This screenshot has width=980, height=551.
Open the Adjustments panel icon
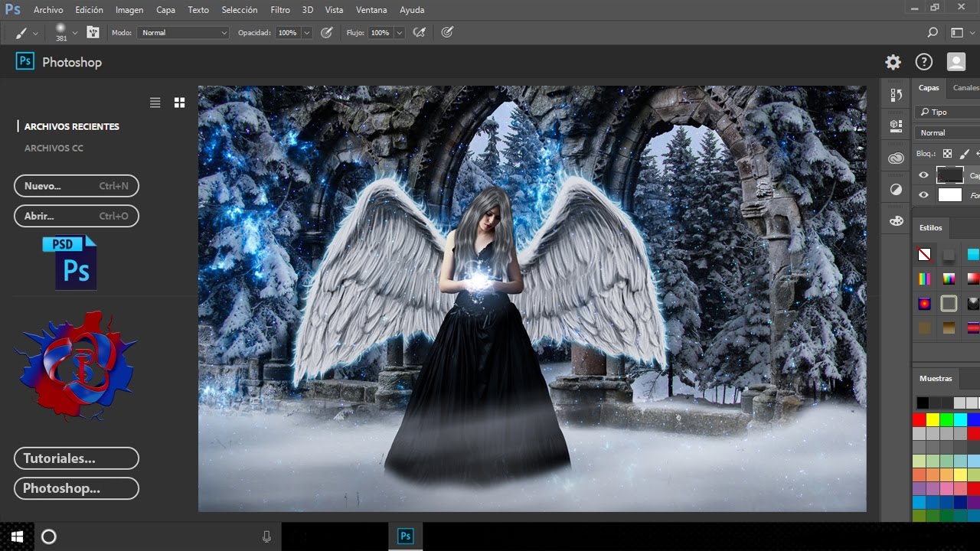pos(896,189)
